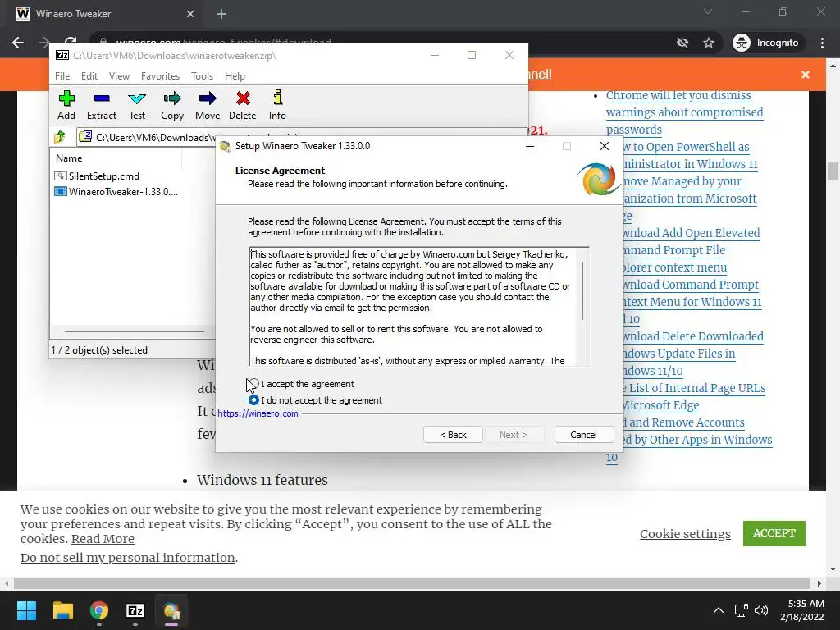This screenshot has width=840, height=630.
Task: Open the clock and date in taskbar
Action: [x=801, y=610]
